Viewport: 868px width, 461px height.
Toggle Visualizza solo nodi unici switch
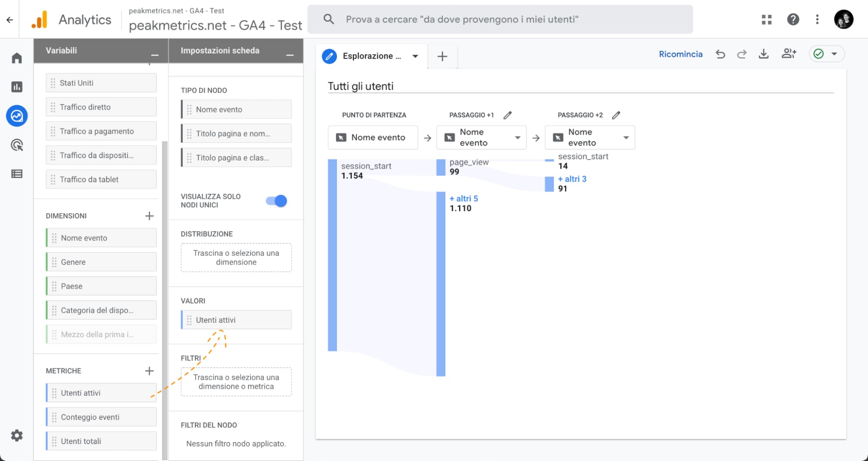277,201
